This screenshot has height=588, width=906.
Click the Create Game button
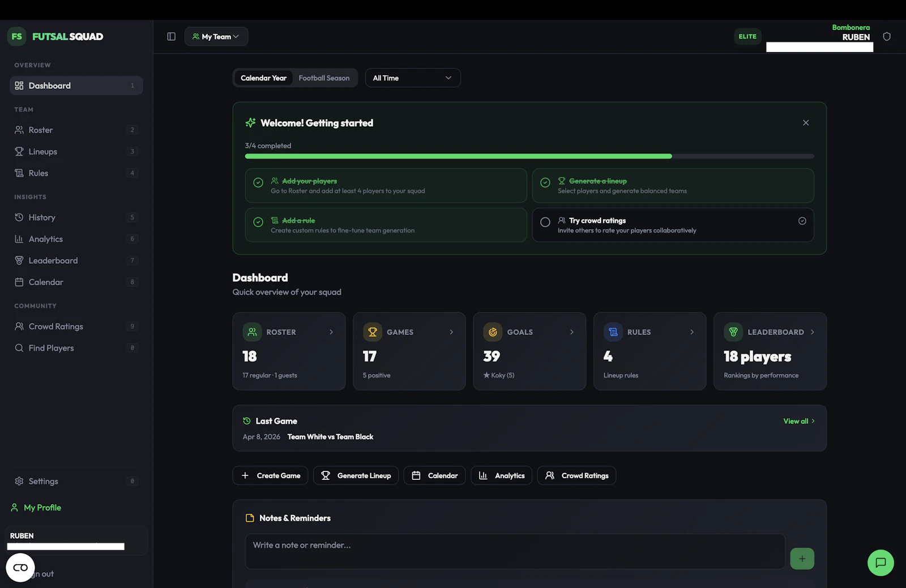coord(270,475)
